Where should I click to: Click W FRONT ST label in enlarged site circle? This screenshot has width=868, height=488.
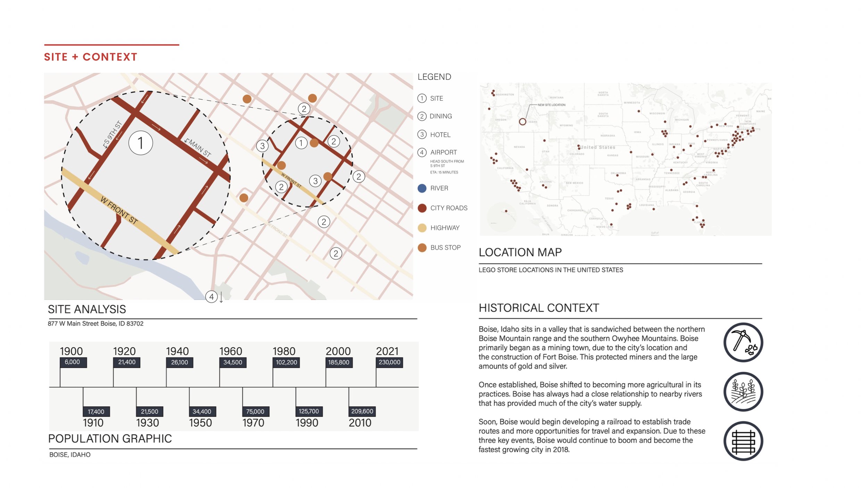(119, 210)
